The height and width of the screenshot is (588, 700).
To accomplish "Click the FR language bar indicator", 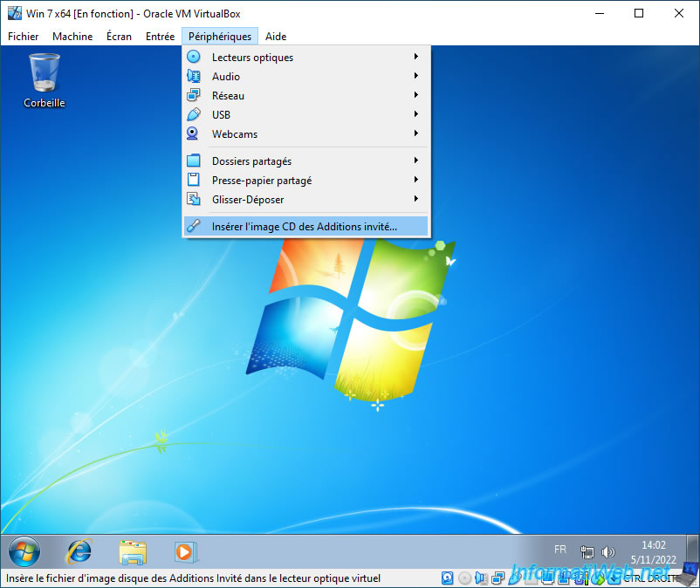I will (560, 550).
